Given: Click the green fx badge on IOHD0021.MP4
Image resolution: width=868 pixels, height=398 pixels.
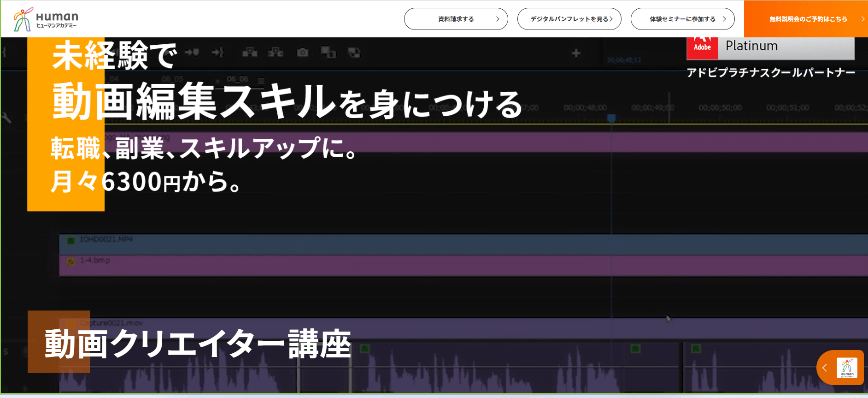Looking at the screenshot, I should coord(71,240).
